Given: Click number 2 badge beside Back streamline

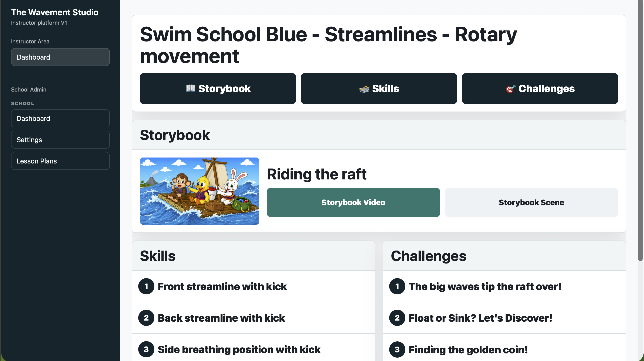Looking at the screenshot, I should tap(146, 318).
